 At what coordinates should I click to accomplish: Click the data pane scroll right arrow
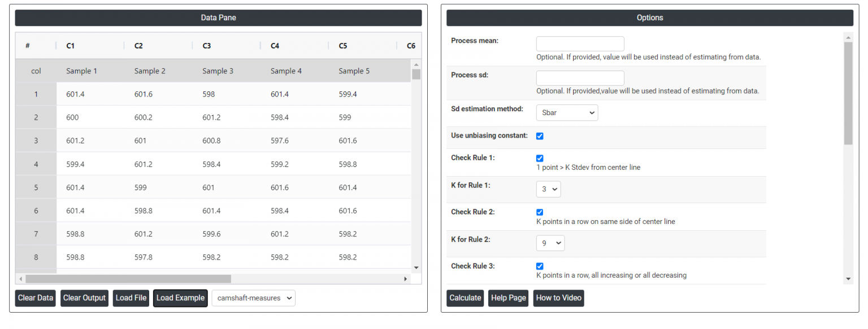(x=405, y=279)
